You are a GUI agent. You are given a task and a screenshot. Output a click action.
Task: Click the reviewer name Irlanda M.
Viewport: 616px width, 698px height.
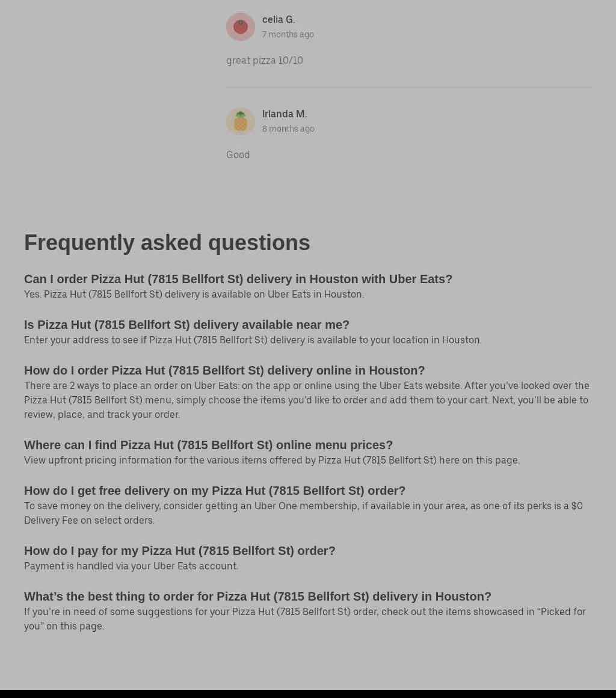pyautogui.click(x=285, y=114)
